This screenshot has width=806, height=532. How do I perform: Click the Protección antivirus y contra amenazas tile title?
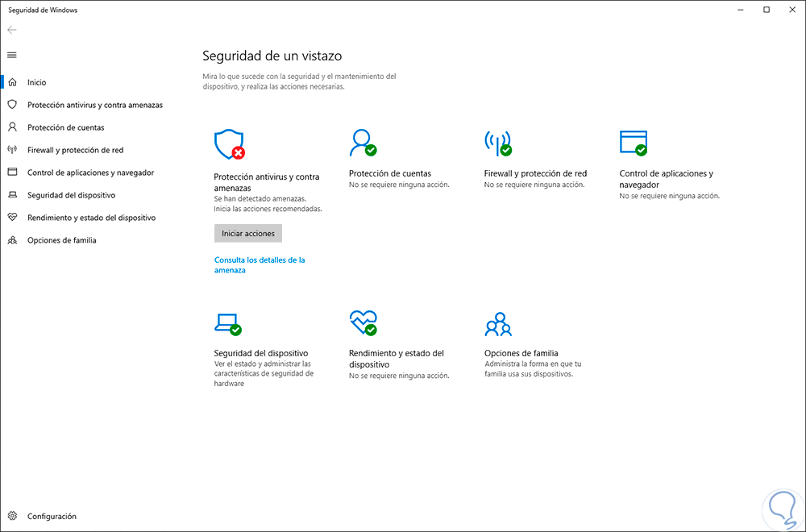point(266,182)
